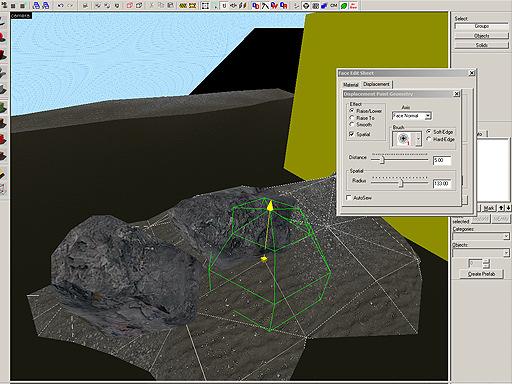Enable the AutoSew checkbox

(x=349, y=198)
